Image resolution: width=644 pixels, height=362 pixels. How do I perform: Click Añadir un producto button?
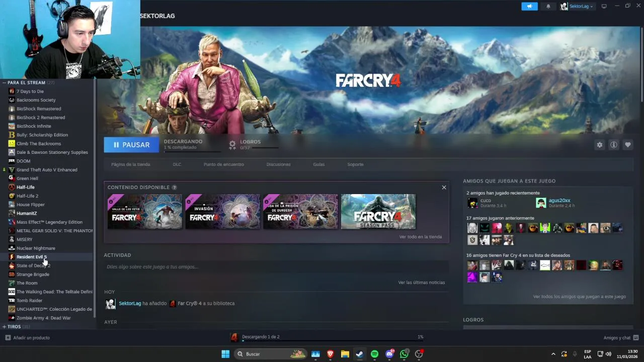click(28, 338)
